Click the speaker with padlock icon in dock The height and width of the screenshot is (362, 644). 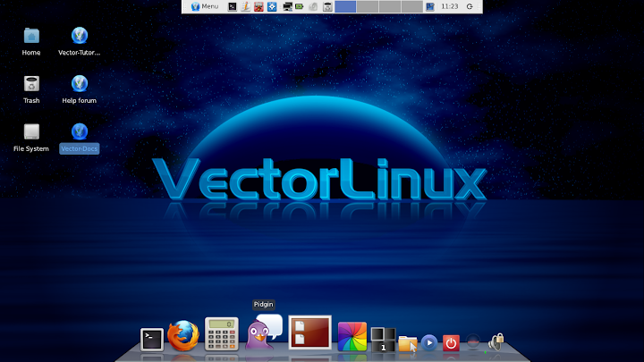click(496, 341)
